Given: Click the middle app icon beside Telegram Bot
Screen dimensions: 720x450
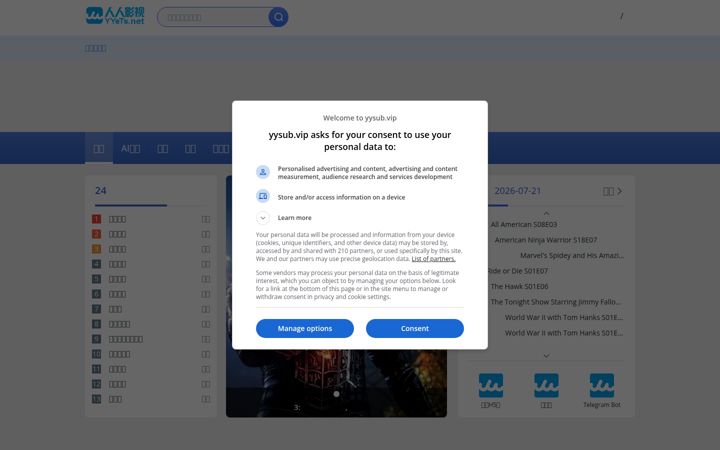Looking at the screenshot, I should point(546,385).
